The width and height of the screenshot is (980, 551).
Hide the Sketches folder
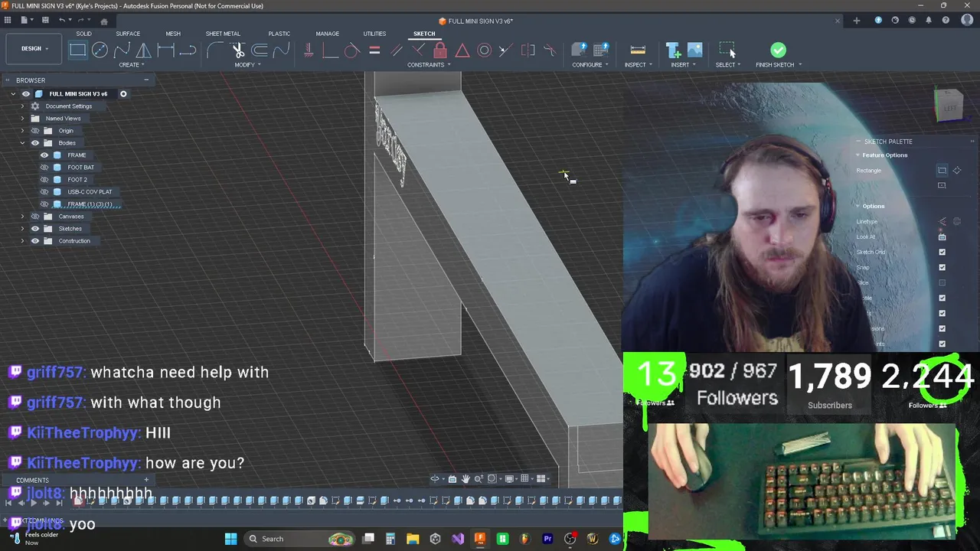pos(34,229)
